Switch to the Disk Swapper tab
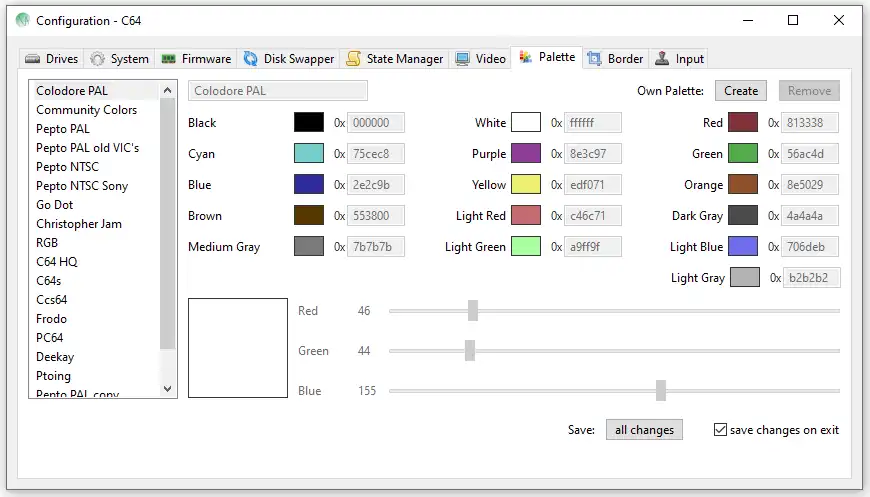The image size is (870, 497). point(289,59)
